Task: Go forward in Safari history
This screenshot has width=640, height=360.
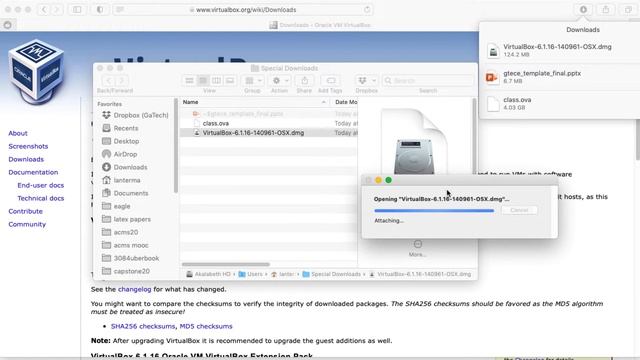Action: click(x=57, y=9)
